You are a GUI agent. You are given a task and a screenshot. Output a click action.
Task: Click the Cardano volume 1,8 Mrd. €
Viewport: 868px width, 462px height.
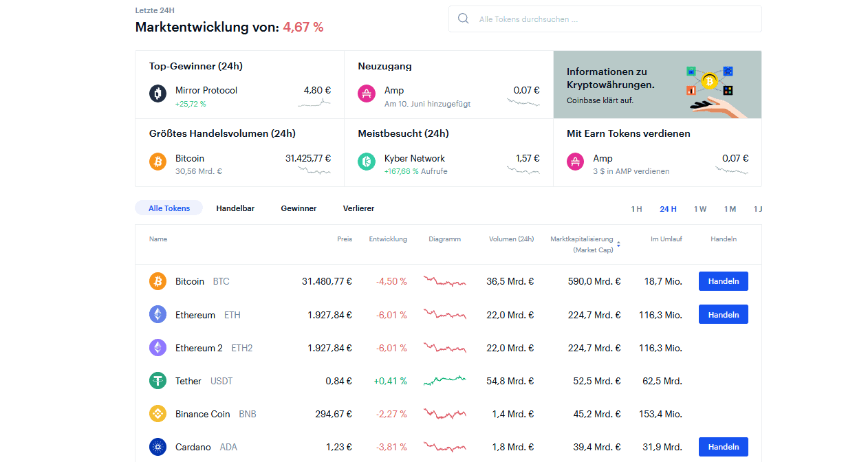pos(513,447)
